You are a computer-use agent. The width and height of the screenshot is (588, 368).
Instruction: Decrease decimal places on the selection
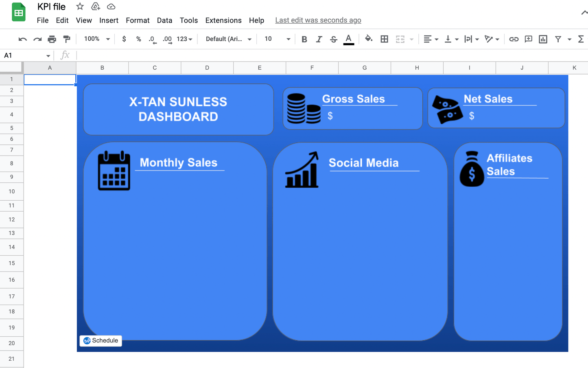click(152, 39)
